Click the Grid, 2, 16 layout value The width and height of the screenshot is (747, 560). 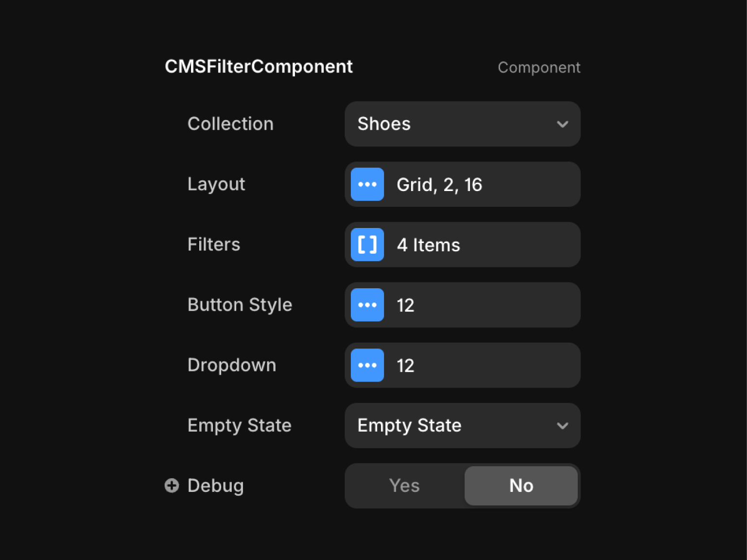[439, 185]
